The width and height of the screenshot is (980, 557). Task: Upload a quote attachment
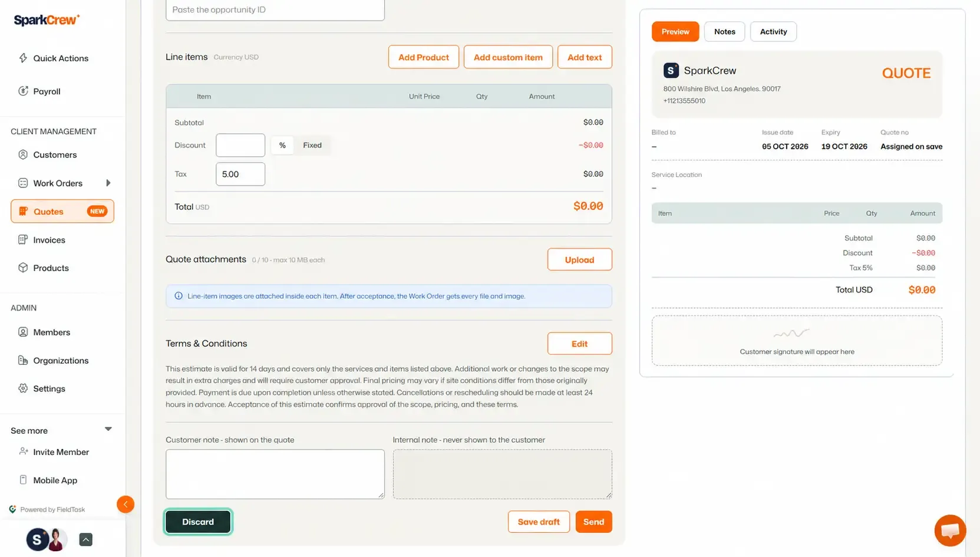580,259
